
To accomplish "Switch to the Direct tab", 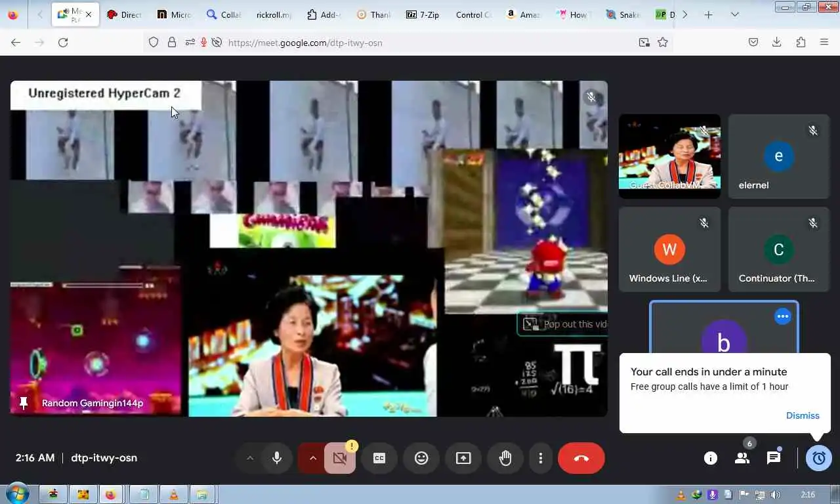I will point(124,14).
